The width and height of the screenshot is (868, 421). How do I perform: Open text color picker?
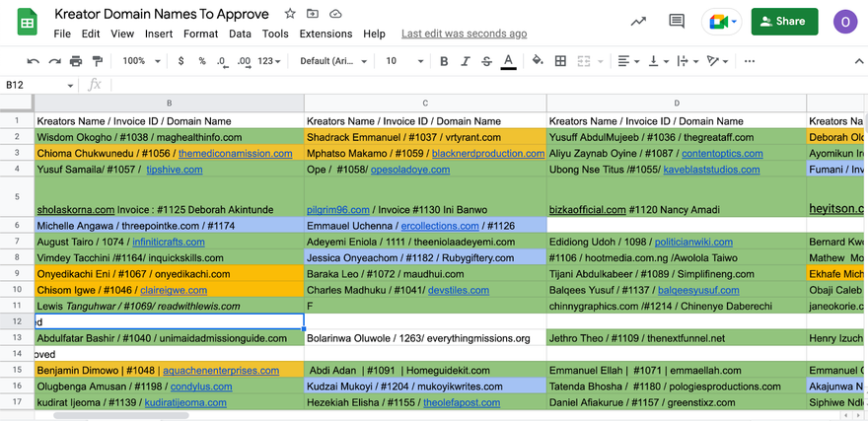tap(508, 61)
